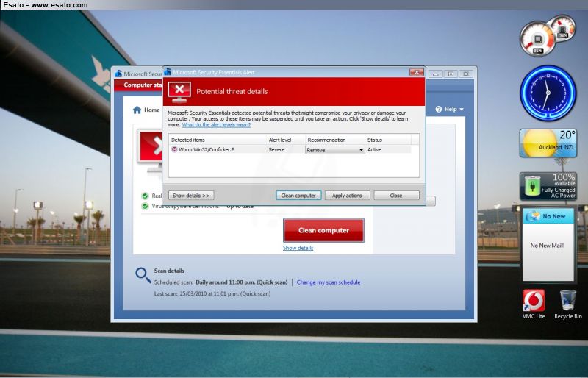Click the Last scan date text

[x=212, y=294]
